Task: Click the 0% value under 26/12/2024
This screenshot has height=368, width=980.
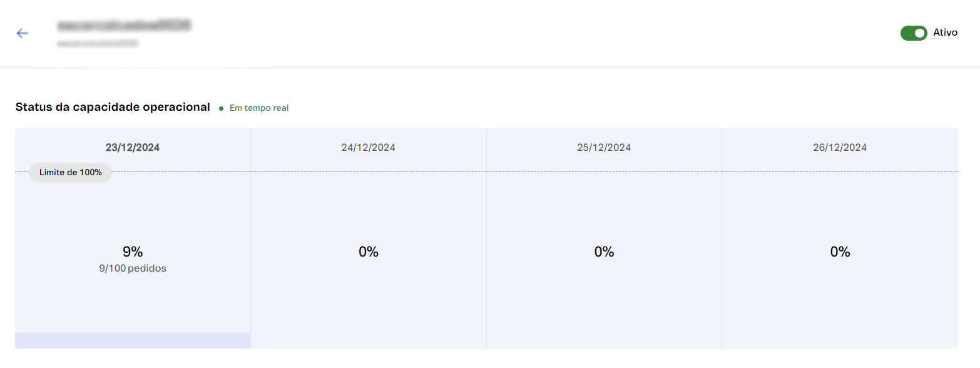Action: point(840,252)
